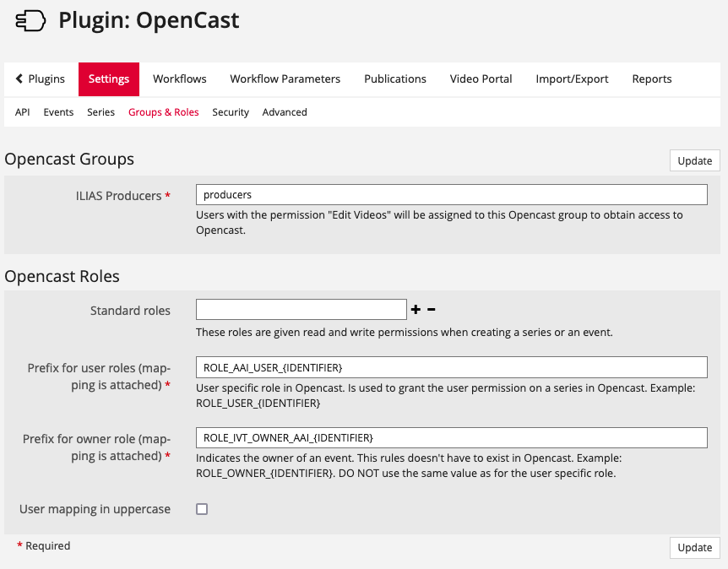The width and height of the screenshot is (728, 569).
Task: Click the Update button at the page bottom
Action: (x=694, y=548)
